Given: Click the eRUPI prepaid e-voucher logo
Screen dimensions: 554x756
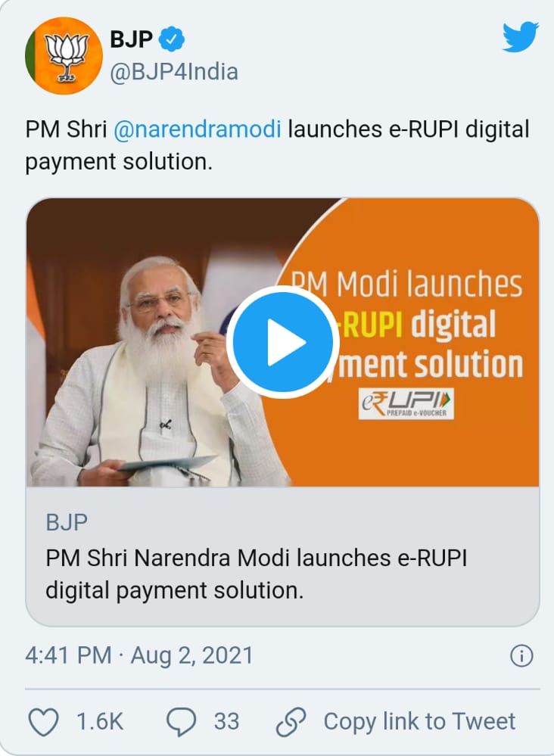Looking at the screenshot, I should (x=406, y=403).
